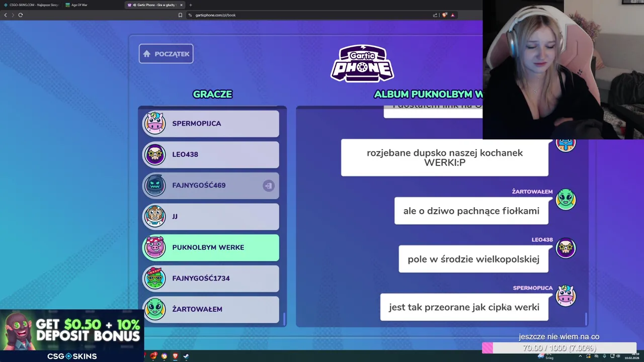Open the Chrome-like taskbar icon
The image size is (644, 362).
(164, 356)
